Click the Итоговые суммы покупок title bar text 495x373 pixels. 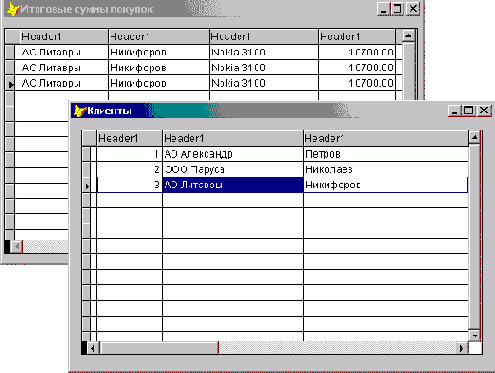(x=87, y=9)
